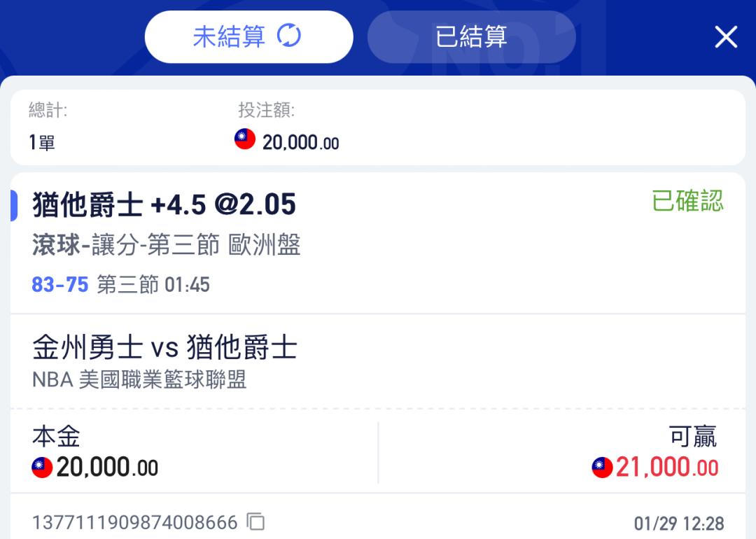Tap the 已確認 confirmed status label
The height and width of the screenshot is (539, 756).
pyautogui.click(x=687, y=201)
